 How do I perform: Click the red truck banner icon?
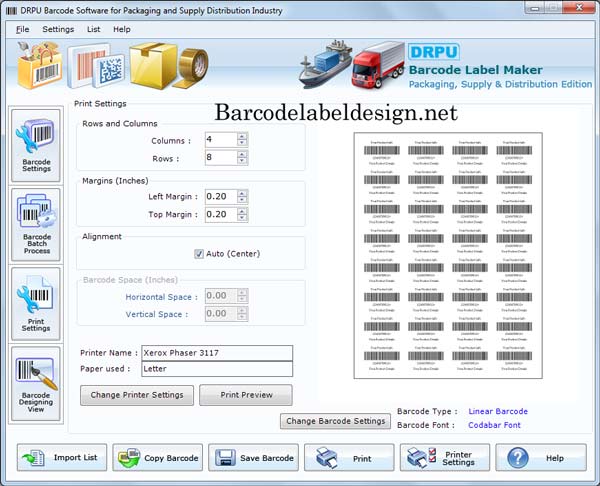[378, 64]
